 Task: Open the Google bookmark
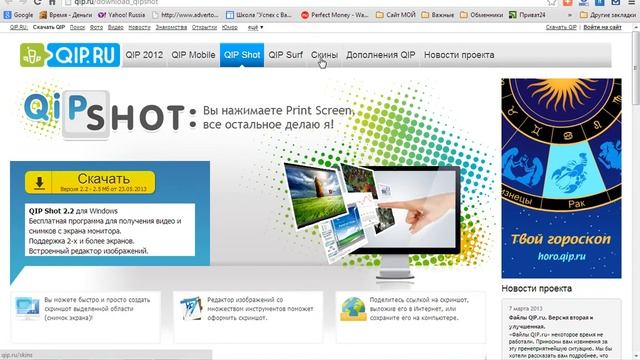(18, 15)
